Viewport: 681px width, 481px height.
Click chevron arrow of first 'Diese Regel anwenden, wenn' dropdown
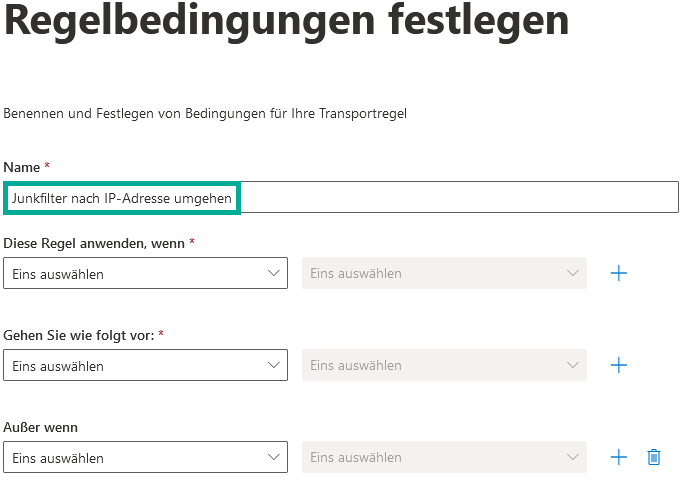pyautogui.click(x=274, y=273)
